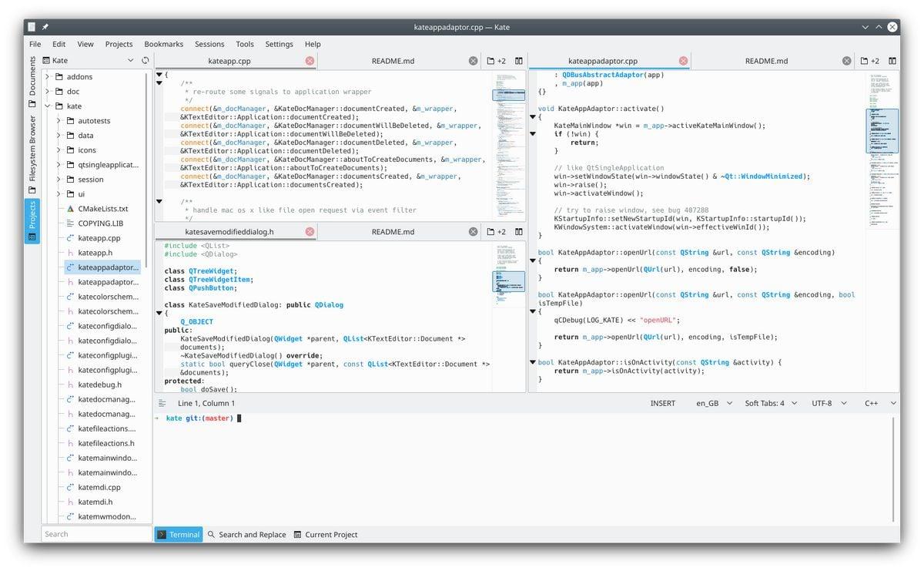Open quick-open +2 icon in kateappadaptor.cpp tab bar
924x571 pixels.
tap(870, 61)
